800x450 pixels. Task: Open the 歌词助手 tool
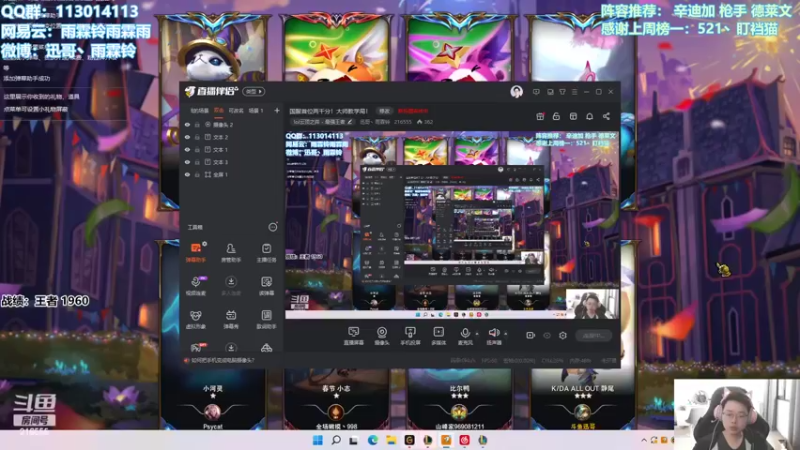tap(266, 319)
